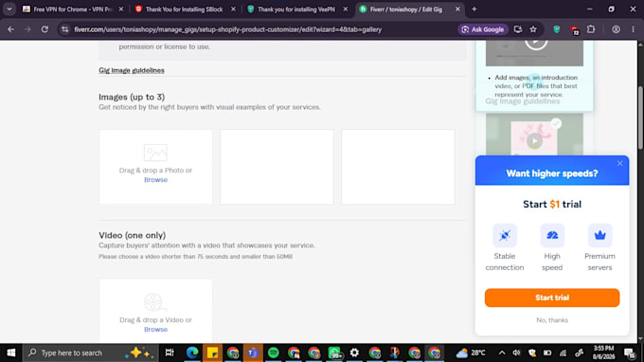Decline with the No, thanks link
This screenshot has width=644, height=362.
pyautogui.click(x=552, y=319)
